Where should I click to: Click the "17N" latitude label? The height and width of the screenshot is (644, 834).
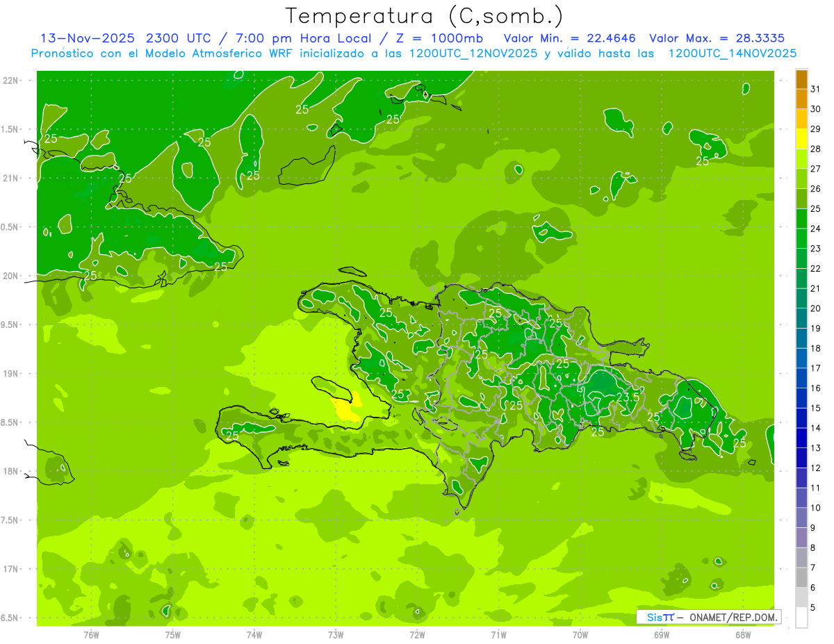click(11, 569)
